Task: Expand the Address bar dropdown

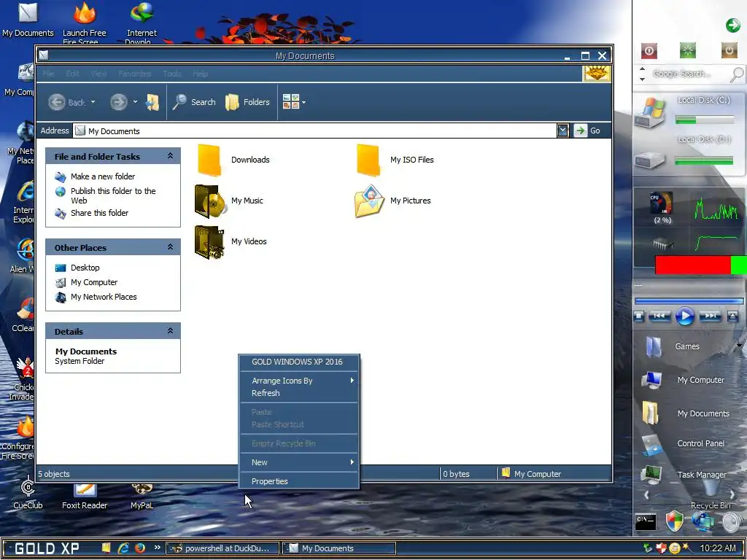Action: click(562, 131)
